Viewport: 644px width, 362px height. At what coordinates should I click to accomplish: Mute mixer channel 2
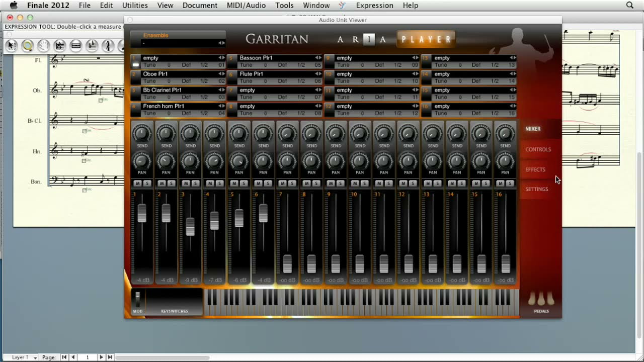(162, 184)
